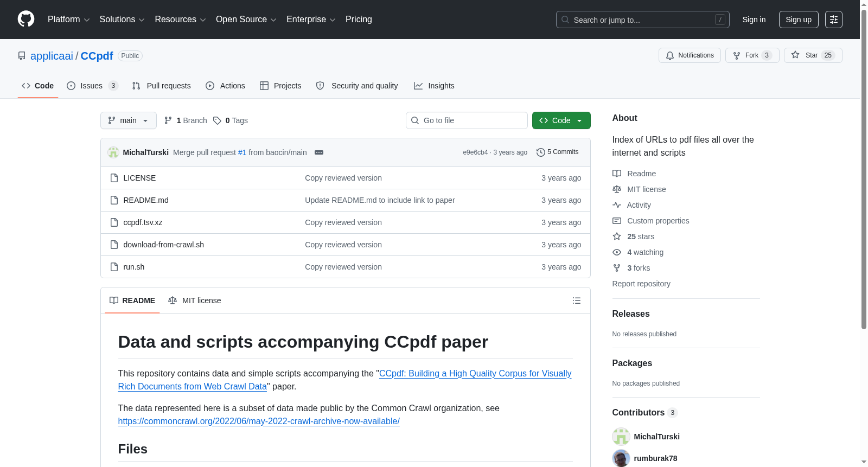Expand the Resources menu
The image size is (868, 467).
click(x=180, y=20)
